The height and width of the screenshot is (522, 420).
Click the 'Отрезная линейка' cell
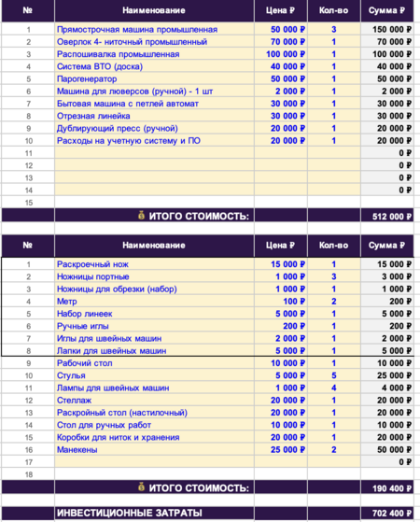coord(154,116)
